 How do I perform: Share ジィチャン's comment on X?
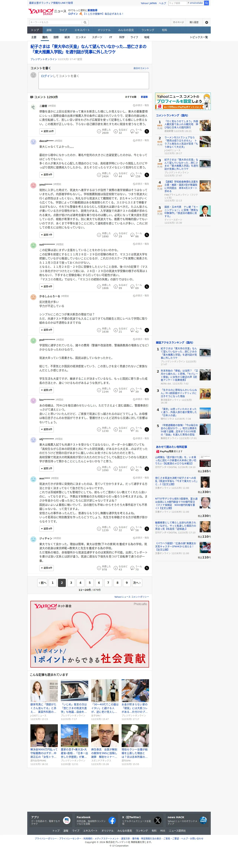(147, 568)
